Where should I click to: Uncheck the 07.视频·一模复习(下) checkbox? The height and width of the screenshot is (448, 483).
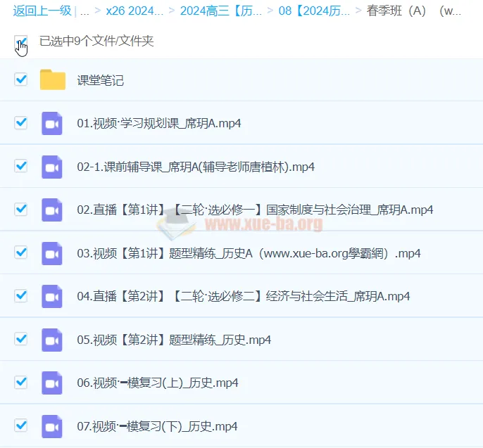(20, 425)
